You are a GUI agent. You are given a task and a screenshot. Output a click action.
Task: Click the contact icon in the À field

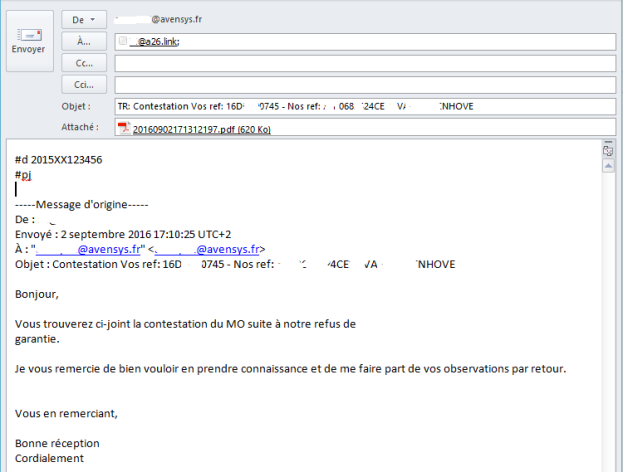pyautogui.click(x=123, y=41)
